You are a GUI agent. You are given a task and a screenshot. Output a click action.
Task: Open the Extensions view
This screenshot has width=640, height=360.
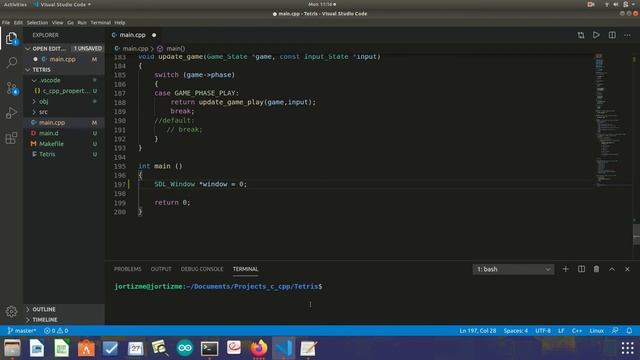tap(11, 138)
